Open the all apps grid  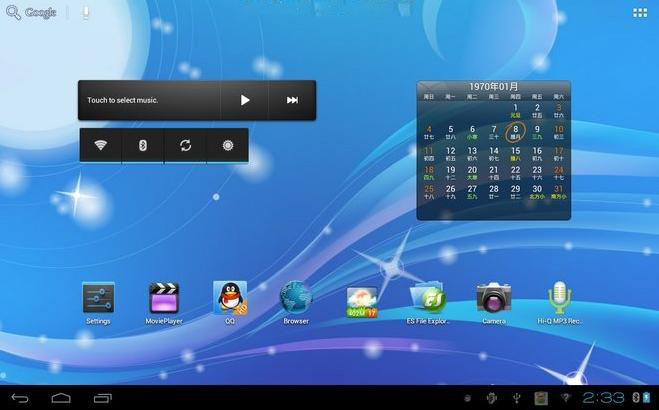[640, 13]
